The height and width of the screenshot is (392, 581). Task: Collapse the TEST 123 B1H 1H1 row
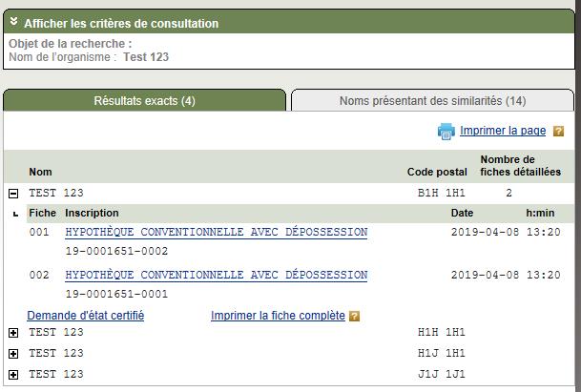(13, 193)
